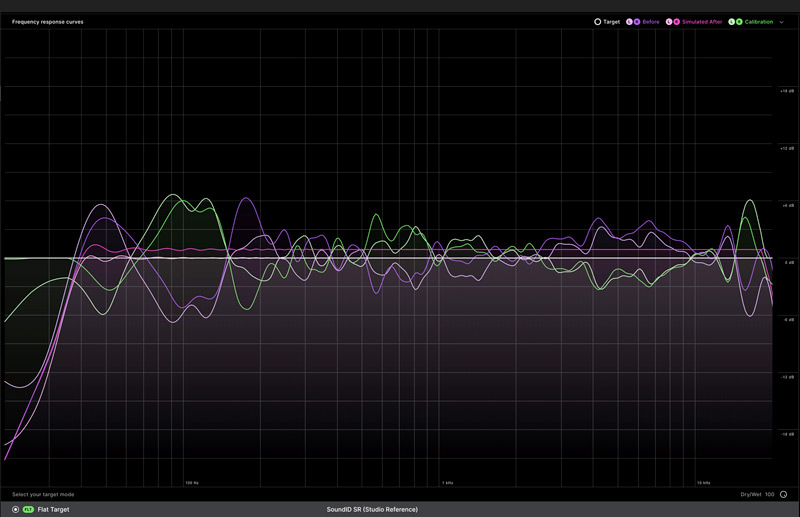Toggle the Calibration L channel icon

click(732, 21)
